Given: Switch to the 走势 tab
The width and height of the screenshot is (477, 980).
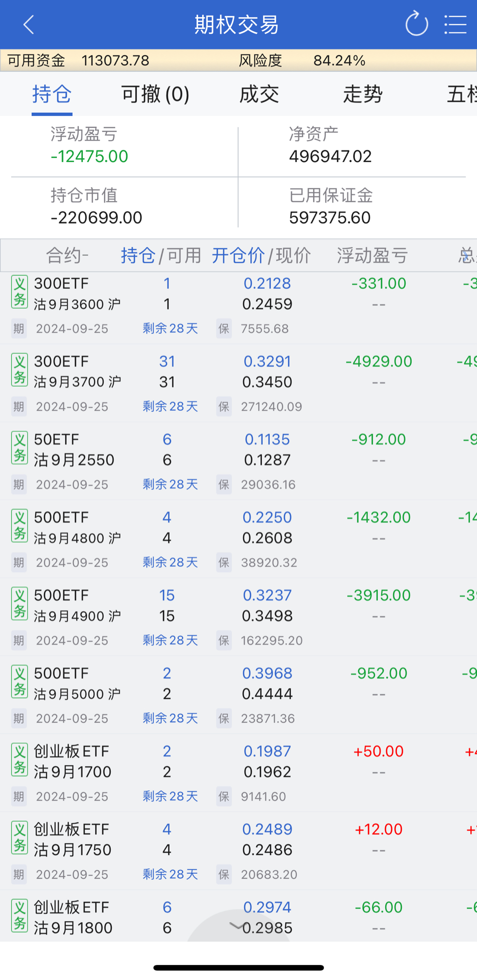Looking at the screenshot, I should pyautogui.click(x=362, y=95).
